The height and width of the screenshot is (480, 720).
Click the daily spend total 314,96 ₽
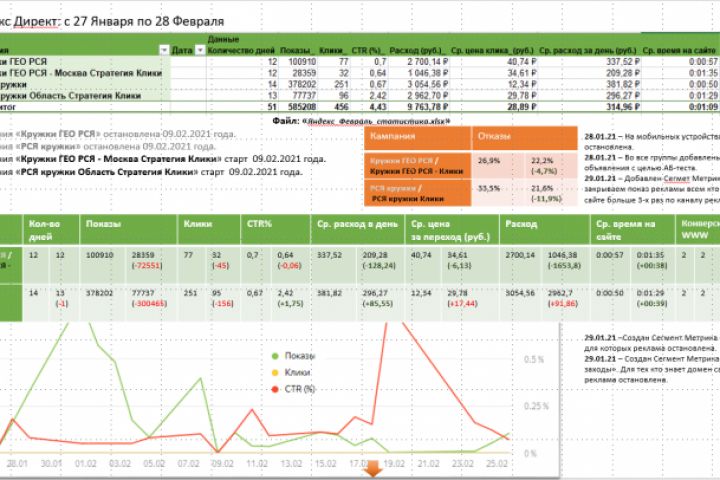point(623,107)
